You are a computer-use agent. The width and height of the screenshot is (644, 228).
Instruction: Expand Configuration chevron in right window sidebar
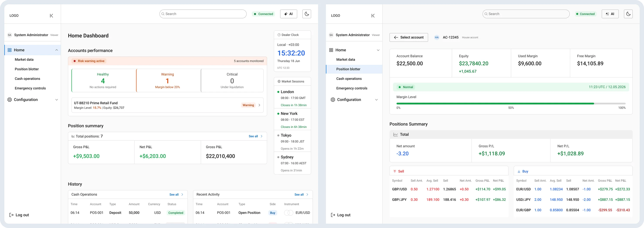[x=376, y=100]
